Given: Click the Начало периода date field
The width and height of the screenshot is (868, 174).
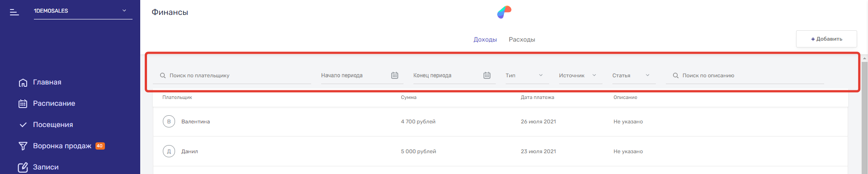Looking at the screenshot, I should click(362, 75).
